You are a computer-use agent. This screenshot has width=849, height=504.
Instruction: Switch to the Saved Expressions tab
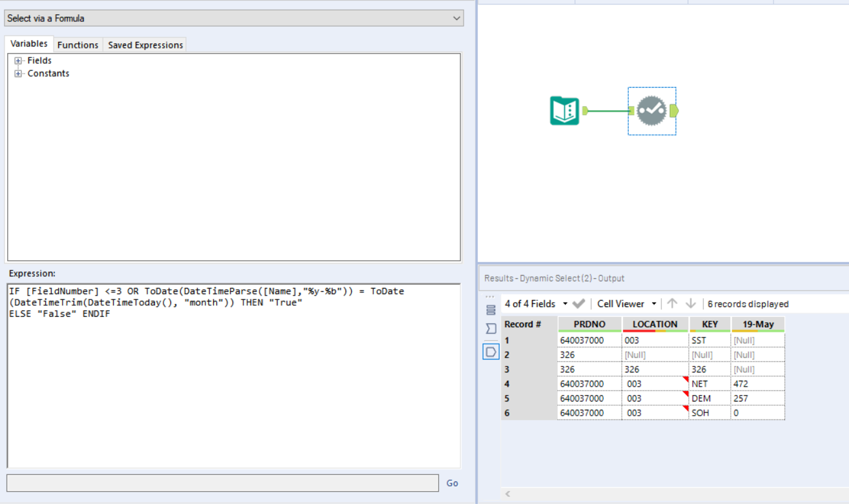coord(145,45)
